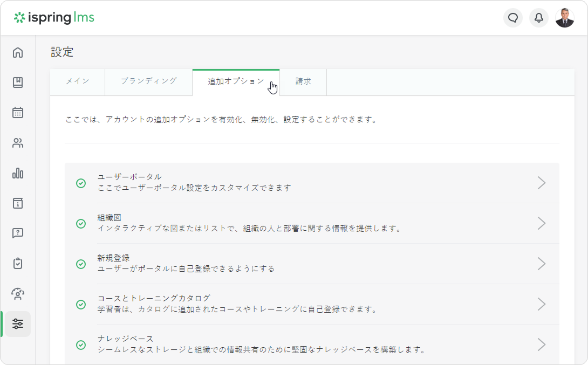Image resolution: width=588 pixels, height=365 pixels.
Task: Open the Home icon in sidebar
Action: pyautogui.click(x=18, y=52)
